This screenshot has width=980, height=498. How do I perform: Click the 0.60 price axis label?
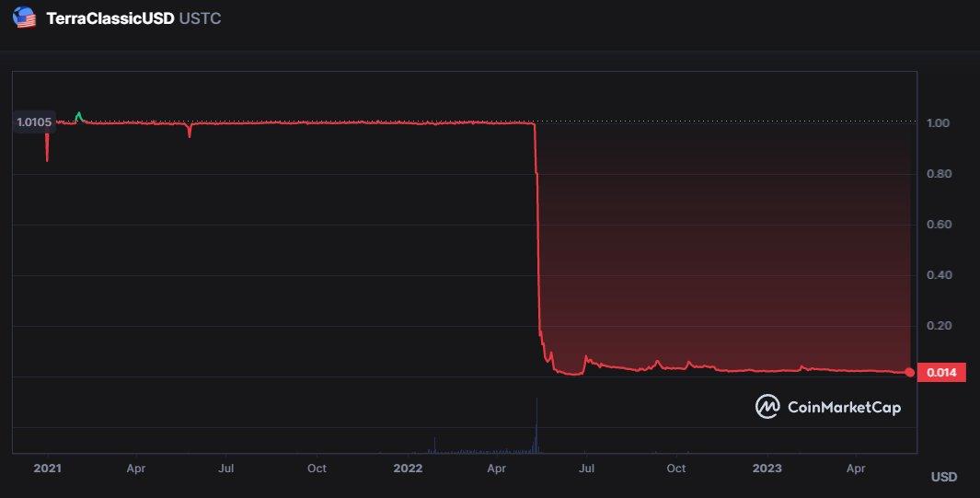click(x=940, y=225)
